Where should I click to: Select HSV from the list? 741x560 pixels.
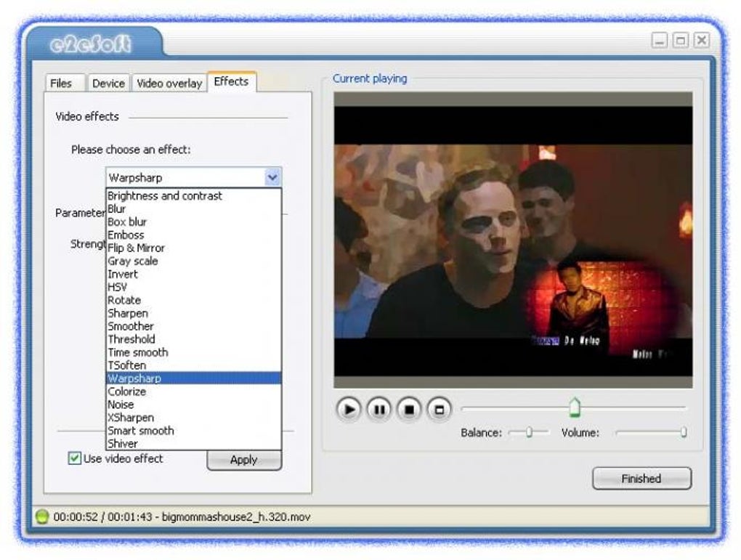[x=193, y=287]
